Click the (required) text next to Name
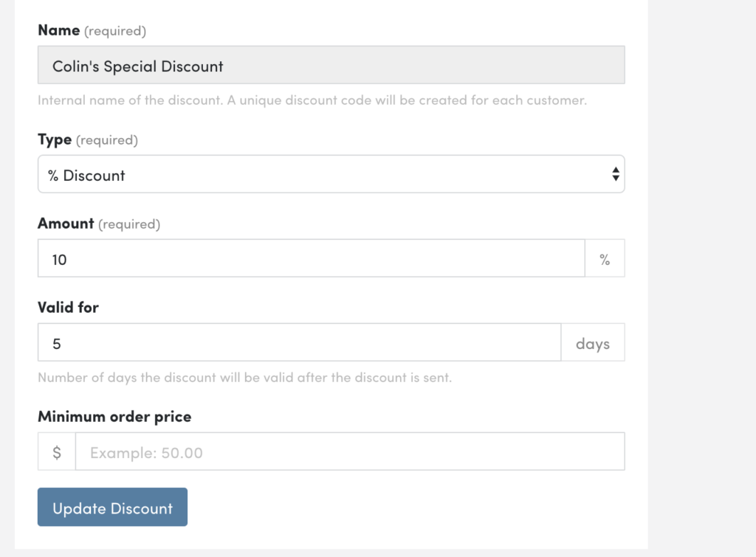This screenshot has height=557, width=756. [x=114, y=31]
